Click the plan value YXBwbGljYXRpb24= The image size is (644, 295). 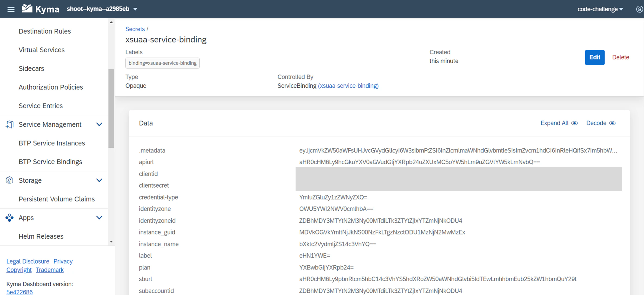coord(326,268)
